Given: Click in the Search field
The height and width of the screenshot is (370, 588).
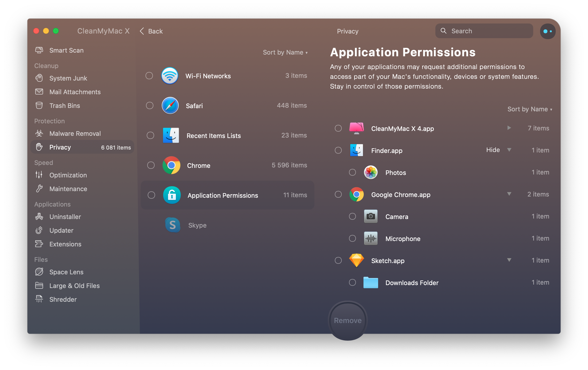Looking at the screenshot, I should [484, 31].
